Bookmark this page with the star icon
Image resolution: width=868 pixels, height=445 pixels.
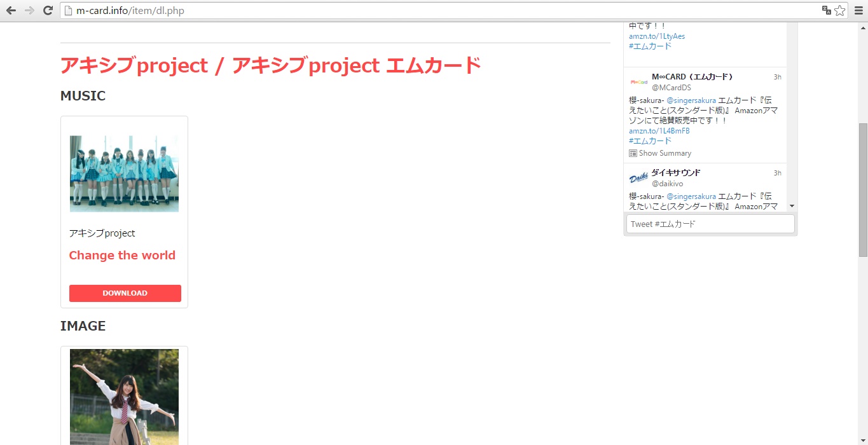tap(839, 10)
